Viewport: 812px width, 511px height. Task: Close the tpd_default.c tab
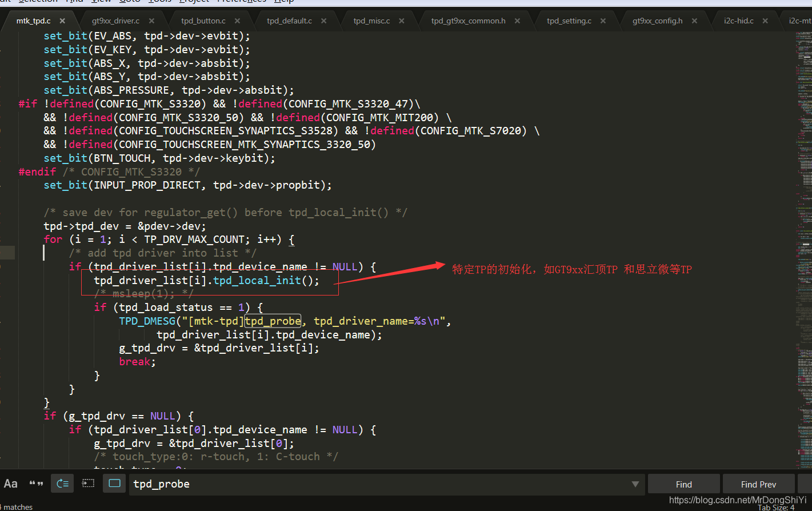point(323,21)
